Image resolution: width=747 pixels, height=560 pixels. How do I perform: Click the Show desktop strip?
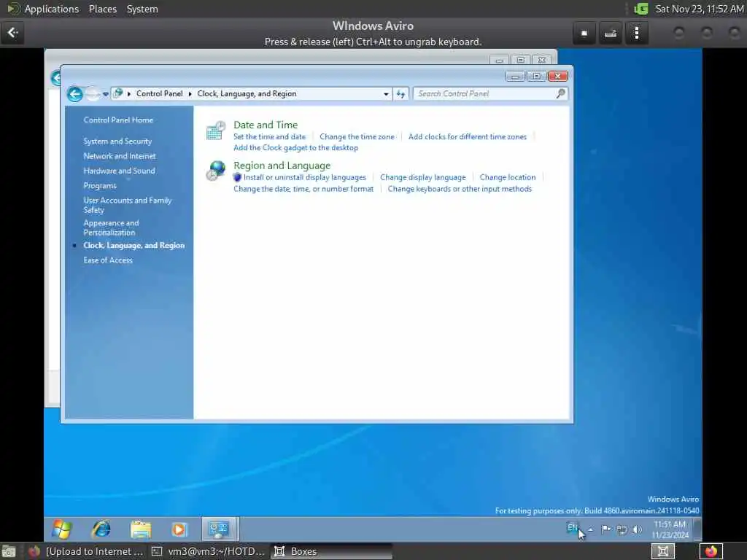click(697, 529)
